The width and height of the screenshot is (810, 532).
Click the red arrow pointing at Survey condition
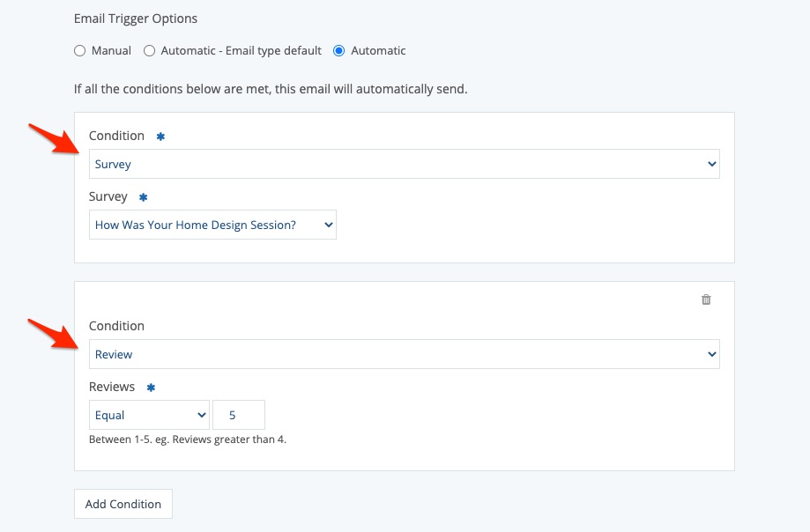pyautogui.click(x=52, y=139)
